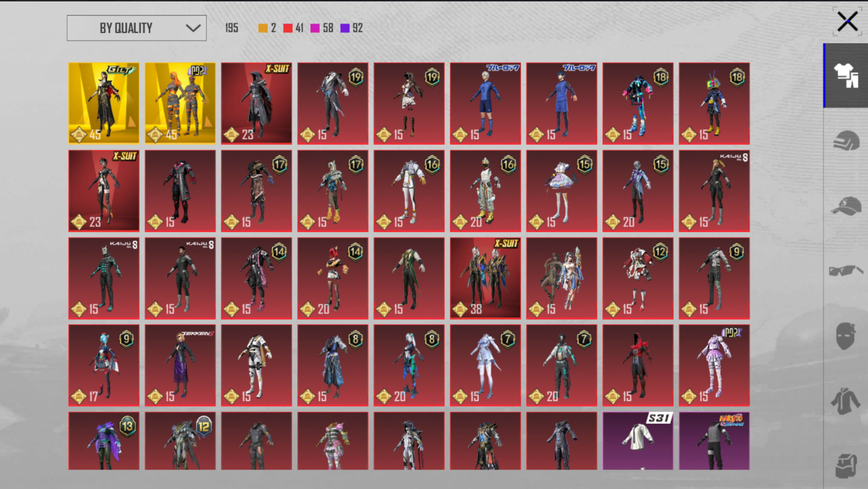Select the first level 16 white suit outfit
Image resolution: width=868 pixels, height=489 pixels.
click(409, 191)
